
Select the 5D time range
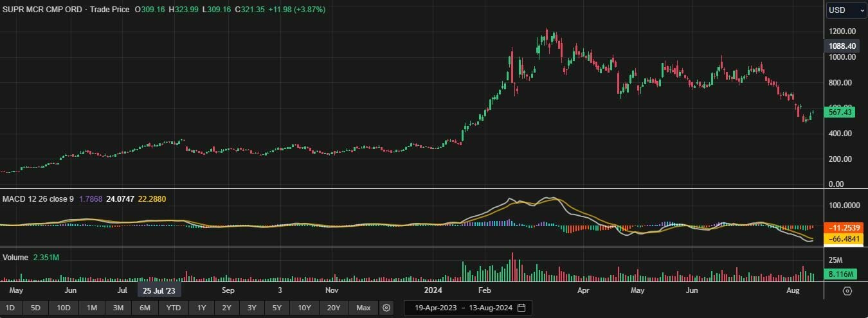pyautogui.click(x=35, y=308)
